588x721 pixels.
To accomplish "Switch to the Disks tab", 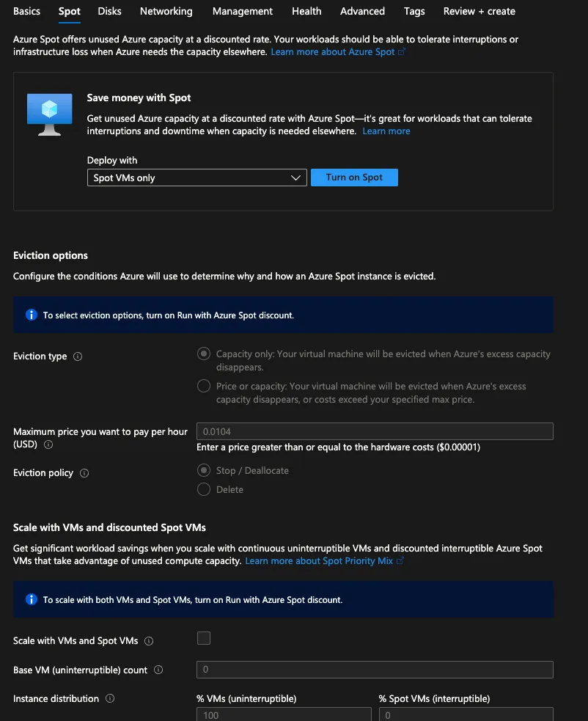I will 109,11.
